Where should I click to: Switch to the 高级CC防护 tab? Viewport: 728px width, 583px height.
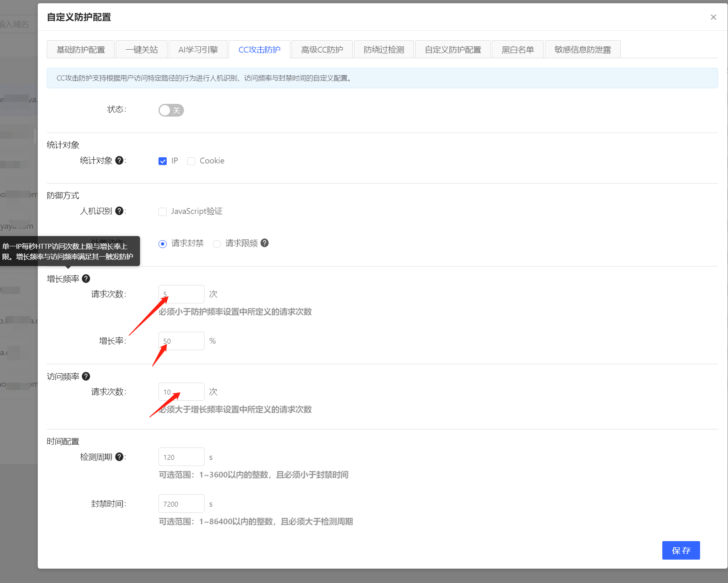pyautogui.click(x=322, y=50)
